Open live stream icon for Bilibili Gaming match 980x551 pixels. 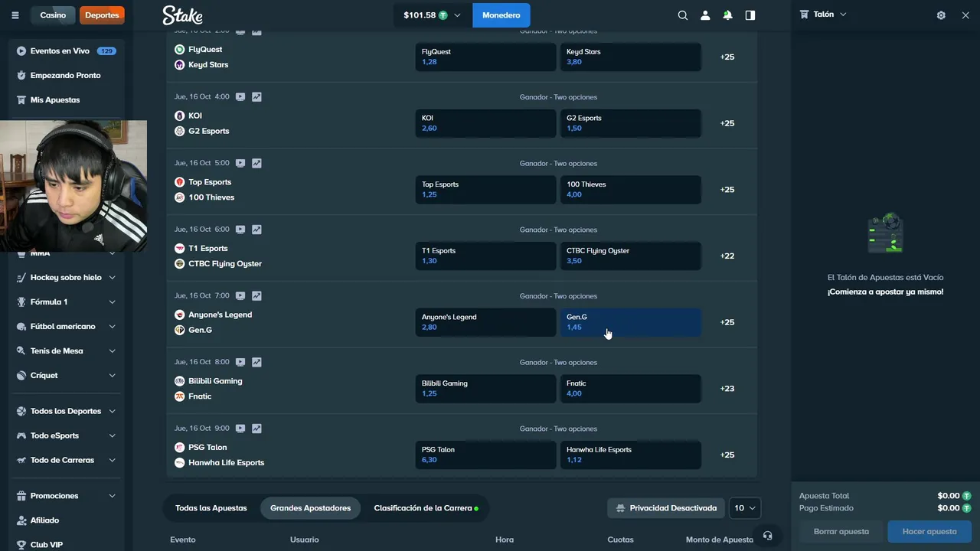pyautogui.click(x=240, y=362)
